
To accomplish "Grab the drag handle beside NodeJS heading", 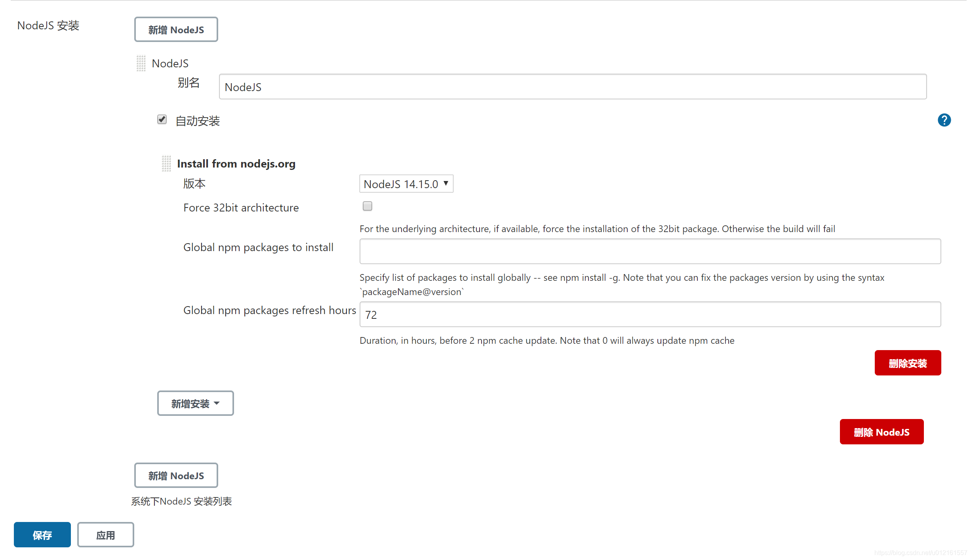I will point(141,63).
